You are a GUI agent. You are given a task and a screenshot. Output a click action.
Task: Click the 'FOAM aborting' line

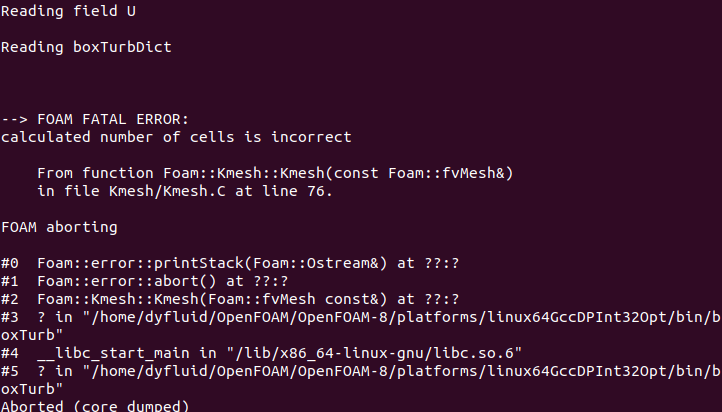[x=60, y=227]
